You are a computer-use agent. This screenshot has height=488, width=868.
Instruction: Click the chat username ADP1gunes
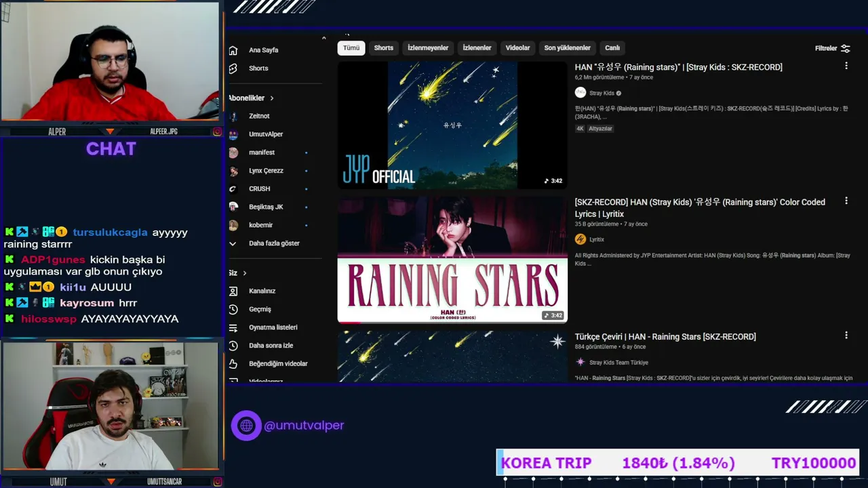53,260
